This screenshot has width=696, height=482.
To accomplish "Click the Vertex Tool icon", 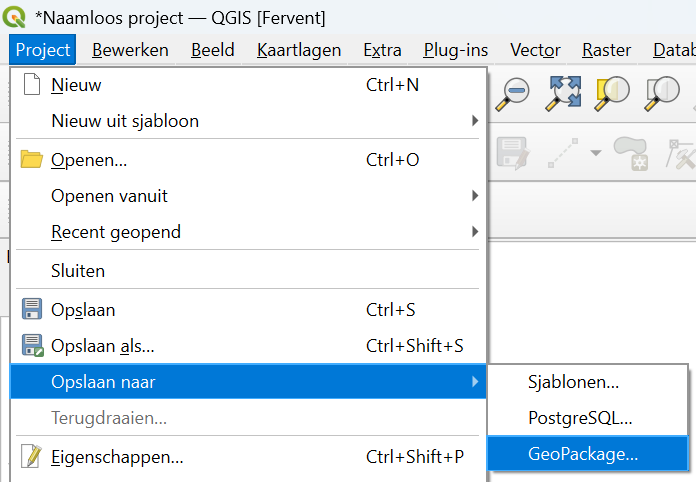I will 682,153.
